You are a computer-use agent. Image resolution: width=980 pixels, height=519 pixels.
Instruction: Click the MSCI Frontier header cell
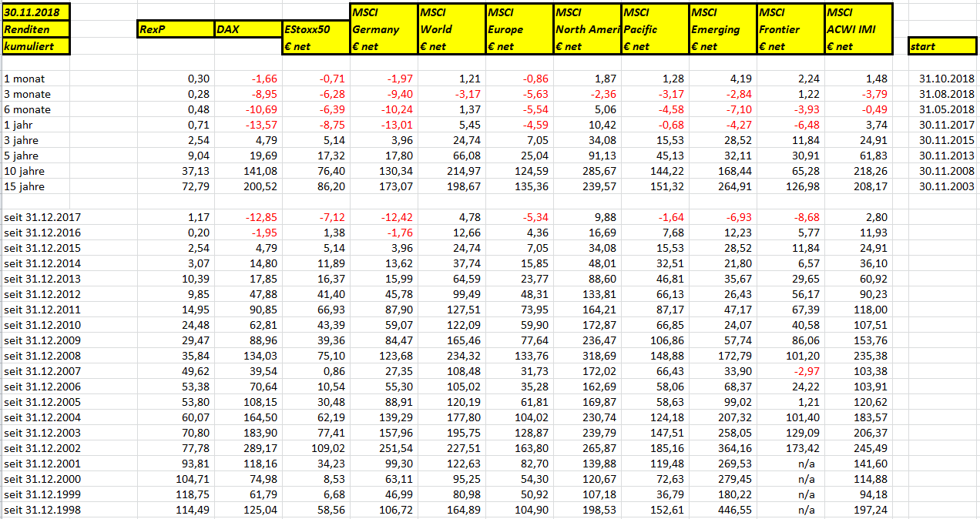[790, 29]
